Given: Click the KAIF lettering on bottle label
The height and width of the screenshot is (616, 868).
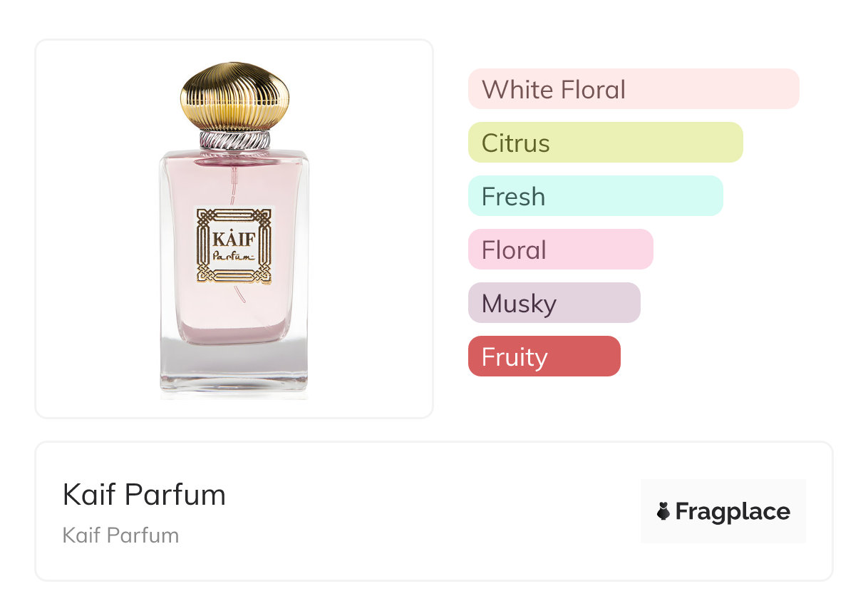Looking at the screenshot, I should [234, 237].
